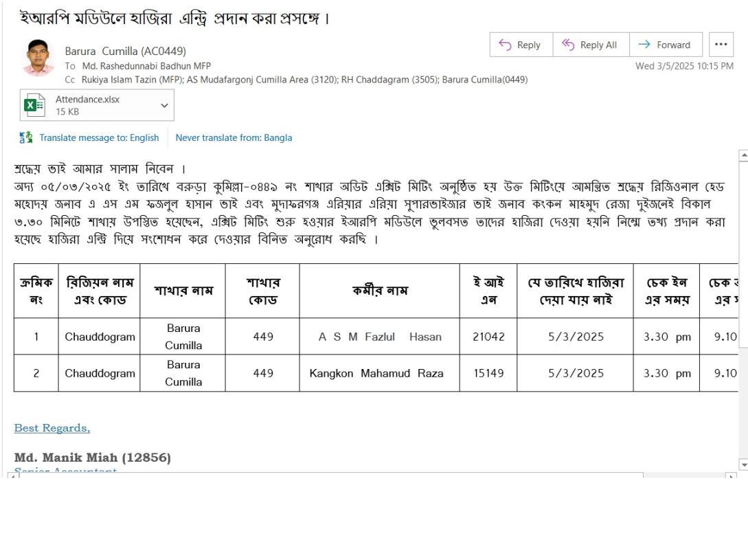Click Cc recipient Barura Cumilla(0449)
This screenshot has height=560, width=748.
[x=485, y=80]
